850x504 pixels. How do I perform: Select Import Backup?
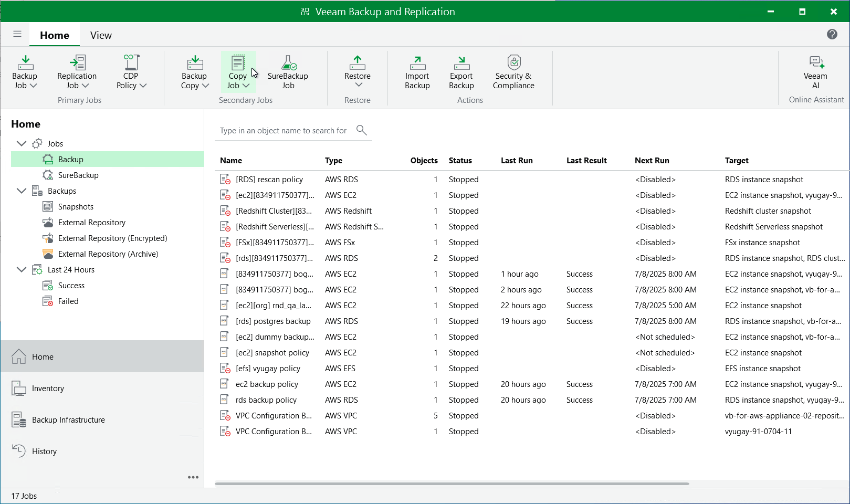coord(416,72)
